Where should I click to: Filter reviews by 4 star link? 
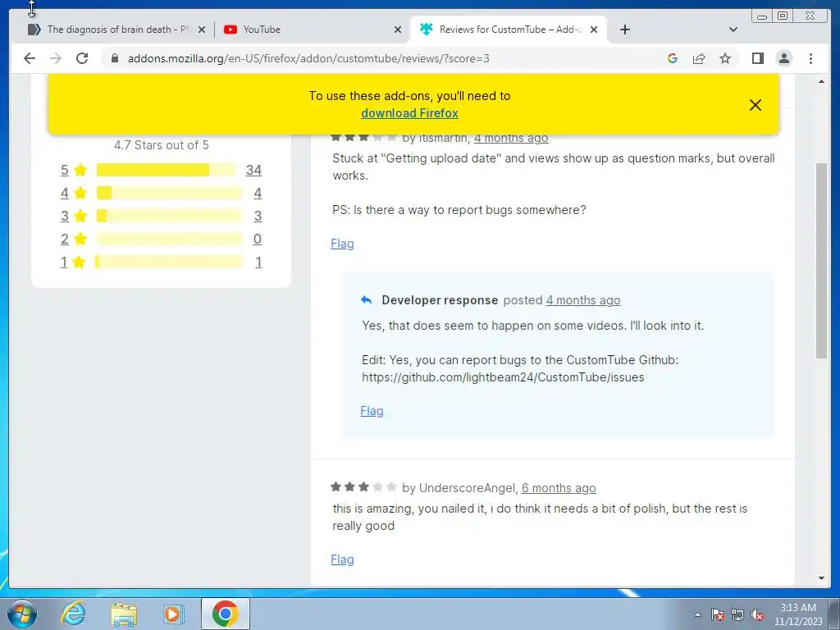coord(64,193)
